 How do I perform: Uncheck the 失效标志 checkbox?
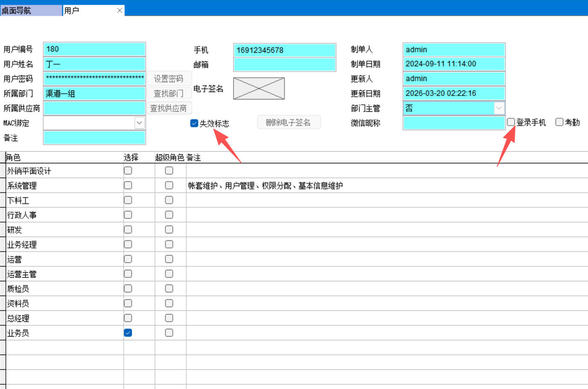click(194, 123)
